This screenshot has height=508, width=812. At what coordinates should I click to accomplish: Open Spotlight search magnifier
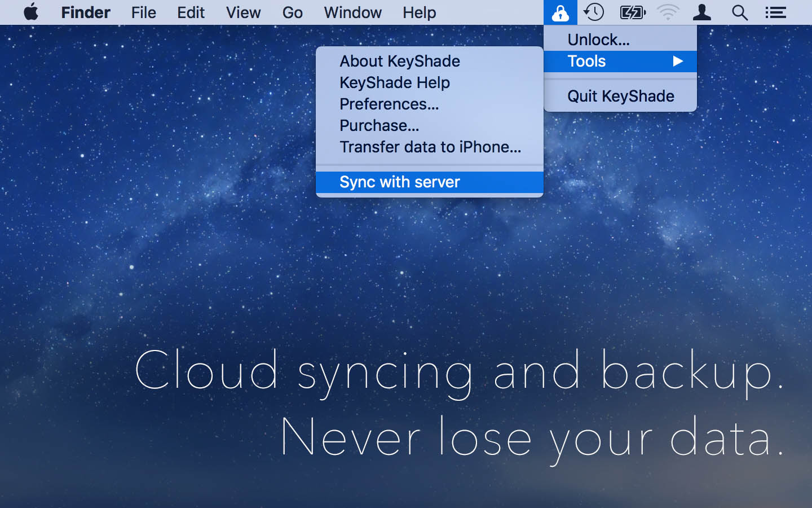click(x=739, y=12)
